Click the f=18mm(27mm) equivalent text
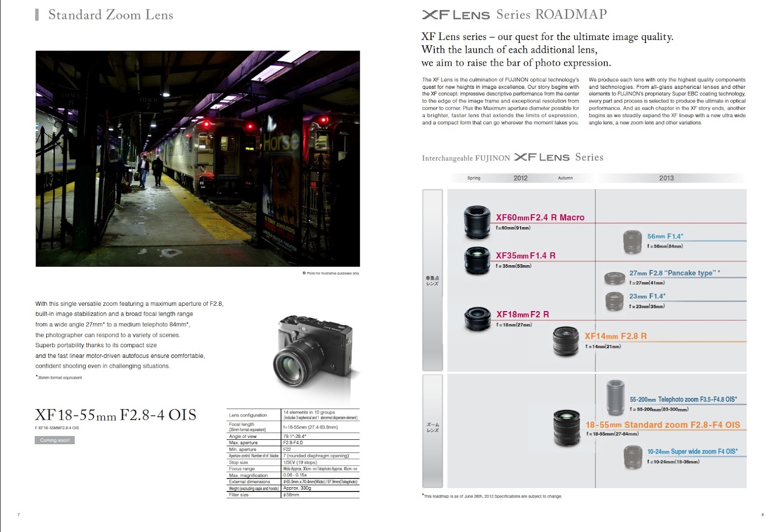Screen dimensions: 780x532 pyautogui.click(x=514, y=325)
